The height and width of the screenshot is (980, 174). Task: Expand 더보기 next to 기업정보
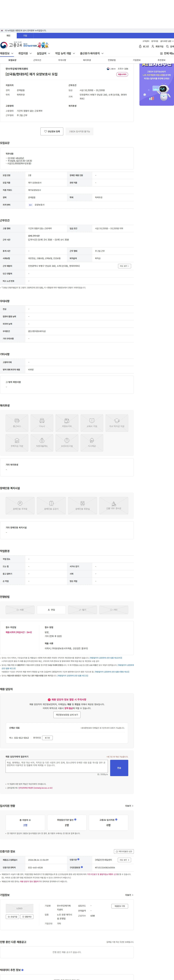coord(129,895)
